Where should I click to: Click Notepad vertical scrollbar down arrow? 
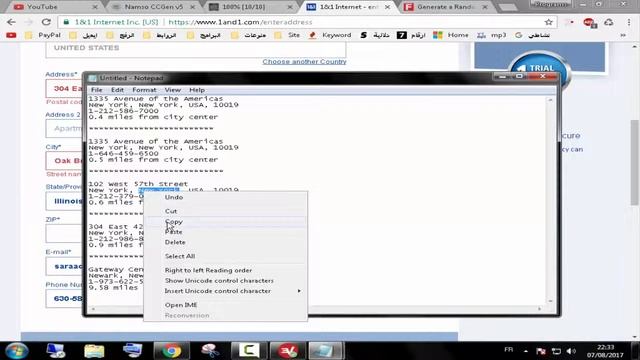[550, 301]
